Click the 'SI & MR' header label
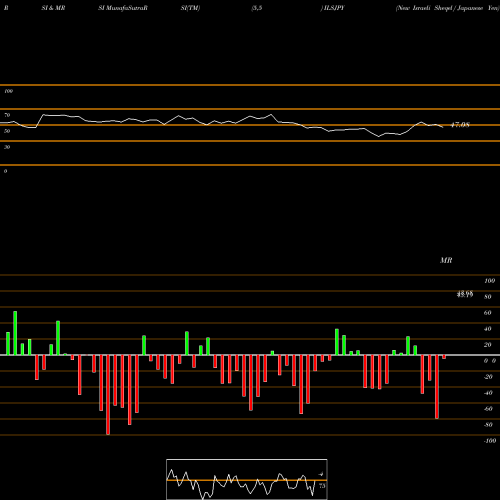This screenshot has width=500, height=500. 53,8
